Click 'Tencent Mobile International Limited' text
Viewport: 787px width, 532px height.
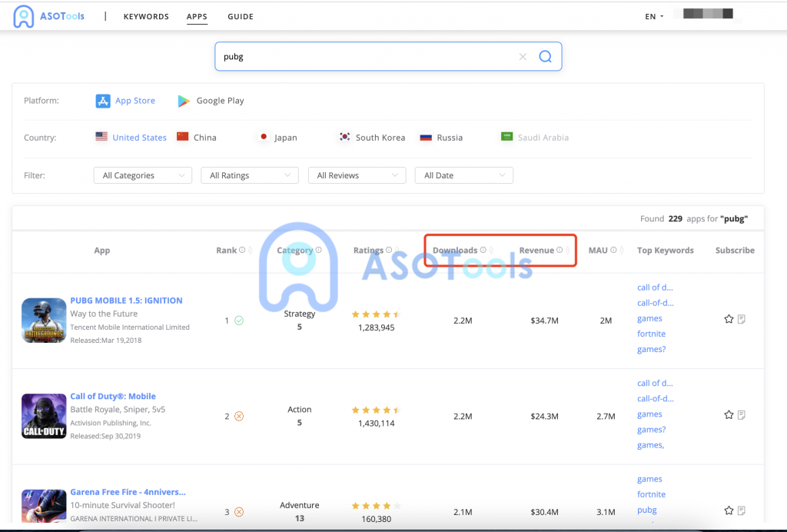pyautogui.click(x=130, y=328)
